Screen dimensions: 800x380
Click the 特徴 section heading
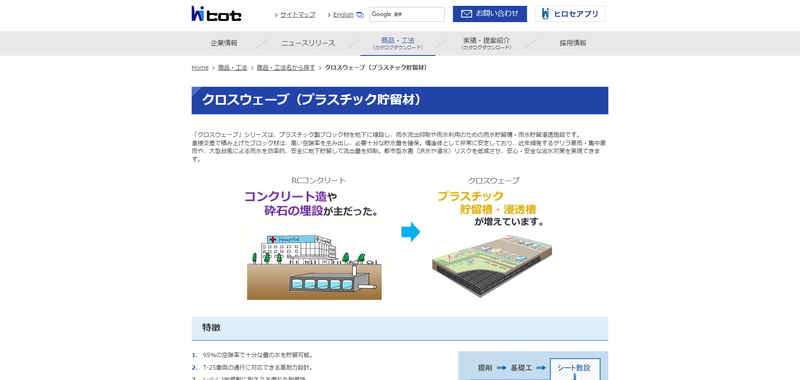coord(399,328)
